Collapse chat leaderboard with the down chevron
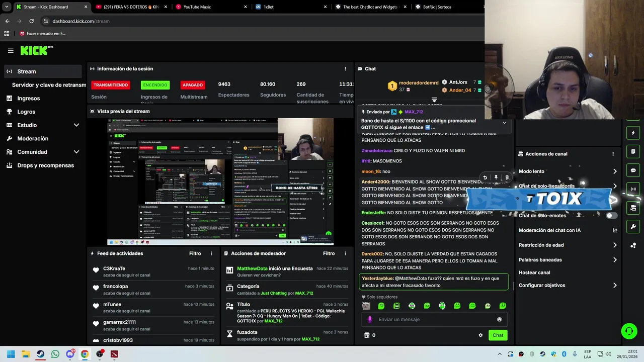This screenshot has width=644, height=362. pyautogui.click(x=434, y=100)
